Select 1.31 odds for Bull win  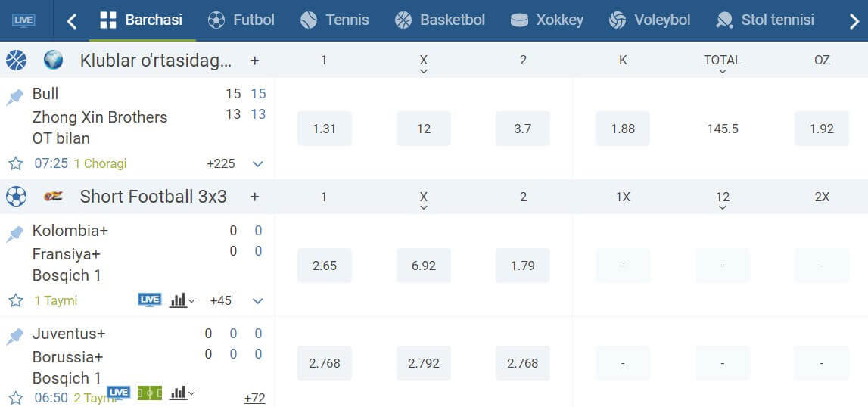click(325, 129)
